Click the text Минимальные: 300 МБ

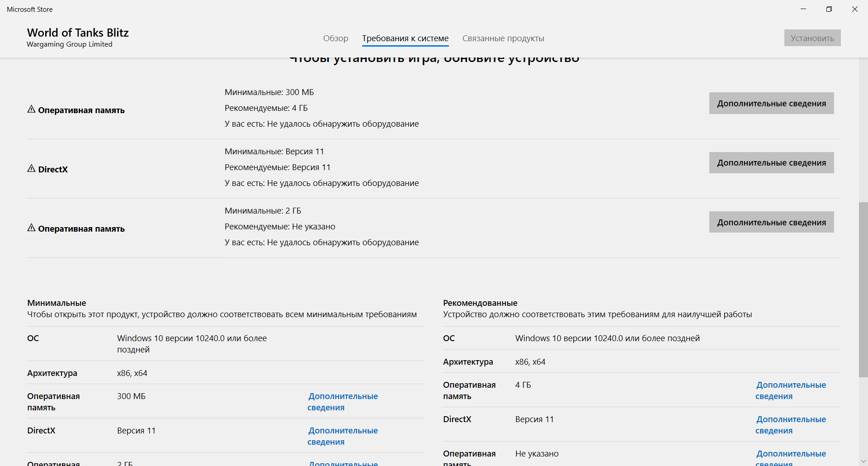(x=269, y=92)
